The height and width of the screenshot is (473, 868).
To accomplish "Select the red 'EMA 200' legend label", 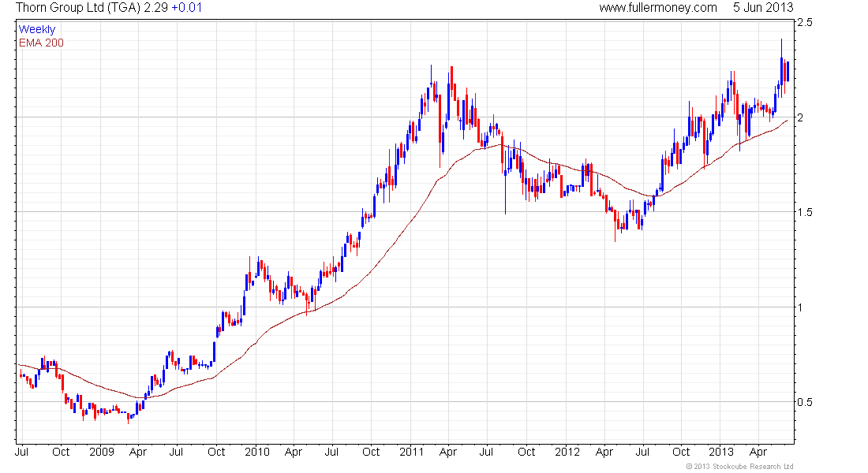I will point(41,43).
